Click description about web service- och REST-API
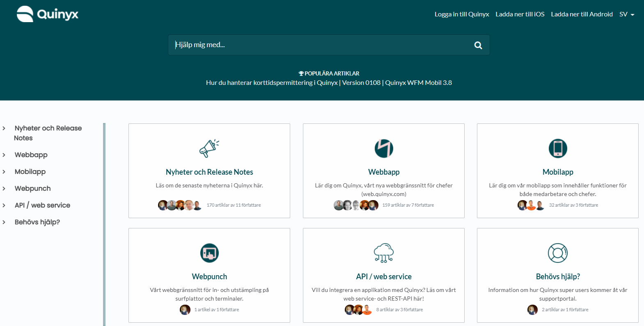 tap(384, 294)
